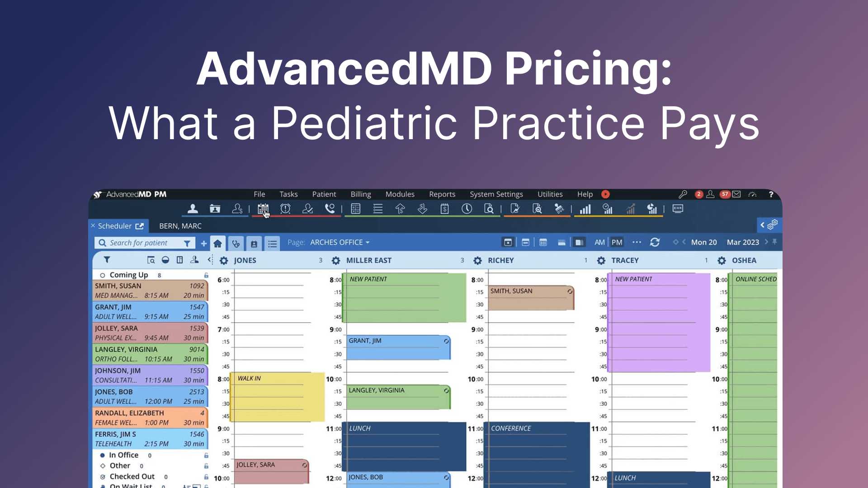The image size is (868, 488).
Task: Select the Checked Out status option
Action: point(103,477)
